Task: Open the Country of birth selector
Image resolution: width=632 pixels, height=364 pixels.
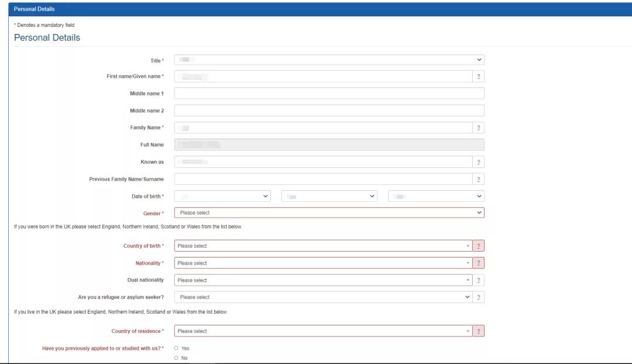Action: click(x=323, y=246)
